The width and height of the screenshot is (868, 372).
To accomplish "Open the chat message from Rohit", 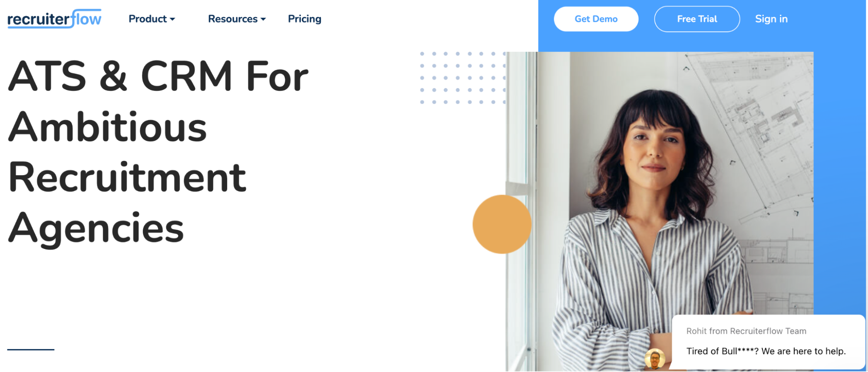I will 768,342.
